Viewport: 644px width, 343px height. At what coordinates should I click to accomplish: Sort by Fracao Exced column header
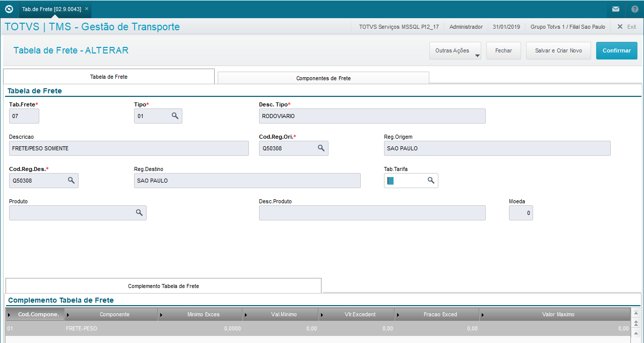coord(437,314)
